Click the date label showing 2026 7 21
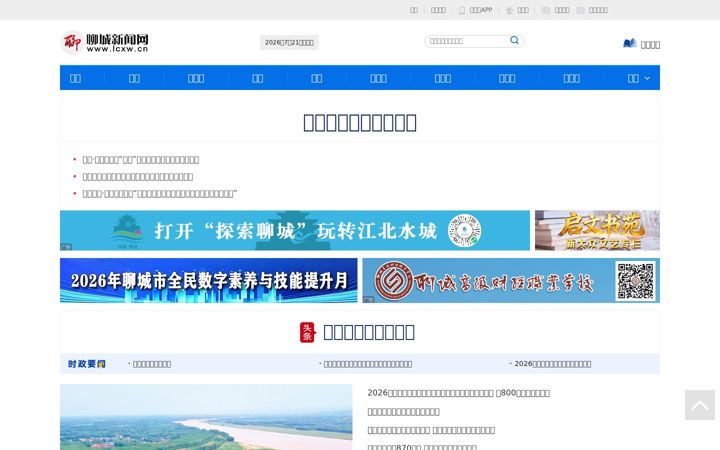This screenshot has width=720, height=450. pos(289,42)
